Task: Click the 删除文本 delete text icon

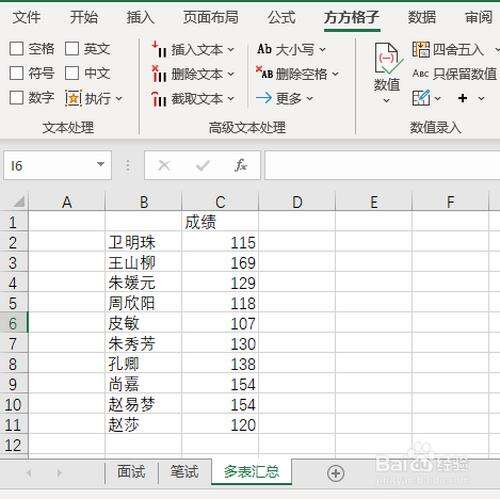Action: pyautogui.click(x=159, y=74)
